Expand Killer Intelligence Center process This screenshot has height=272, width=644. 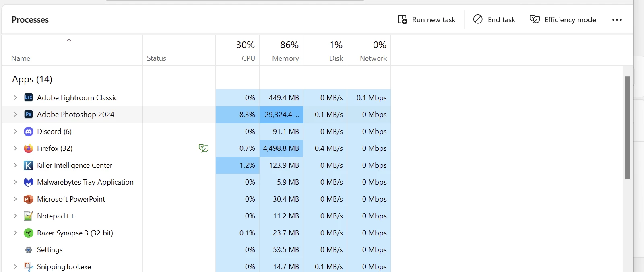pyautogui.click(x=15, y=165)
